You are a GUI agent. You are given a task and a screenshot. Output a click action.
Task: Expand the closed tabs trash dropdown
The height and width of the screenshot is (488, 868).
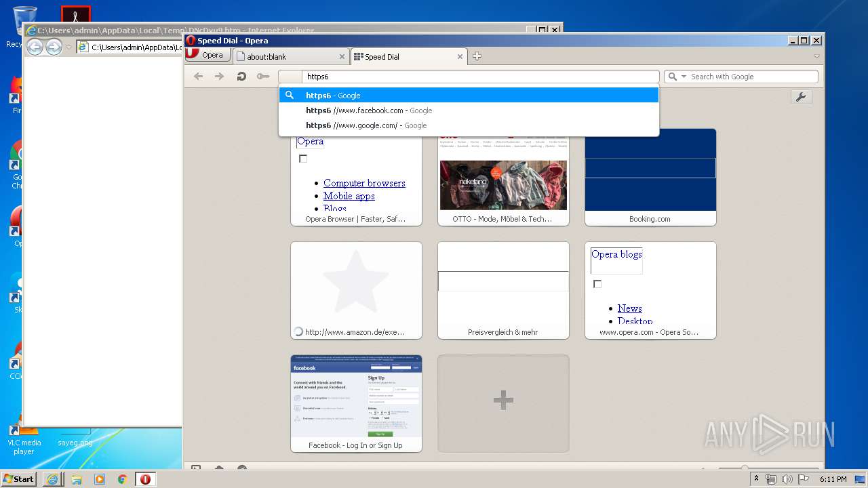point(816,56)
